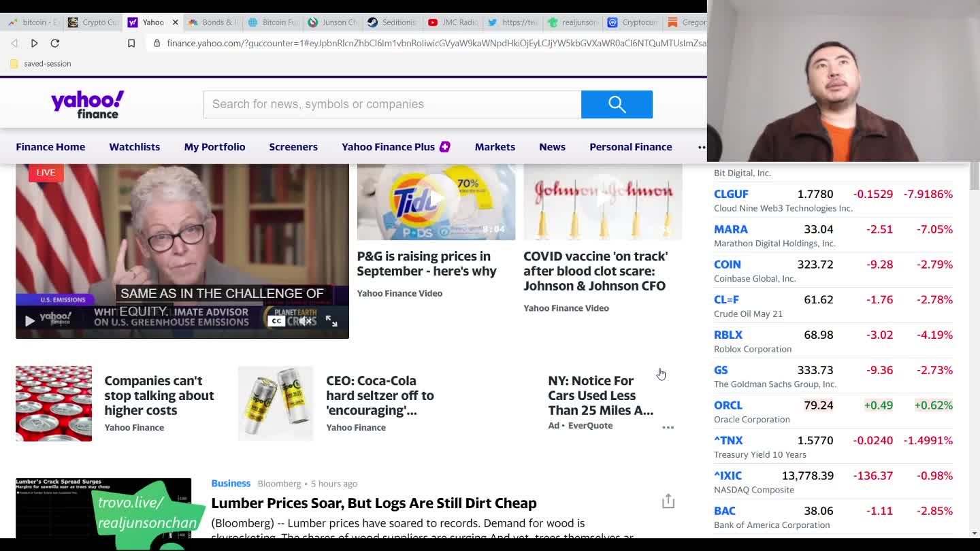Switch to the Crypto Cur browser tab
This screenshot has height=551, width=980.
pos(93,22)
